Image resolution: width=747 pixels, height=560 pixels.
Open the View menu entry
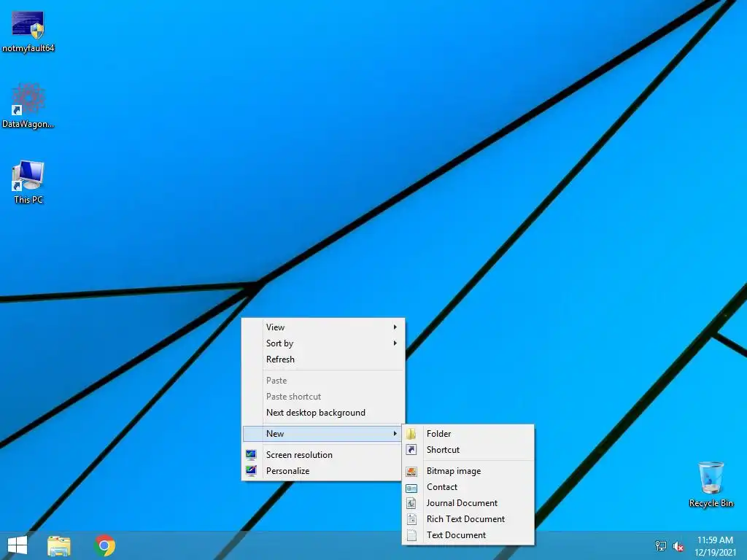(x=323, y=327)
